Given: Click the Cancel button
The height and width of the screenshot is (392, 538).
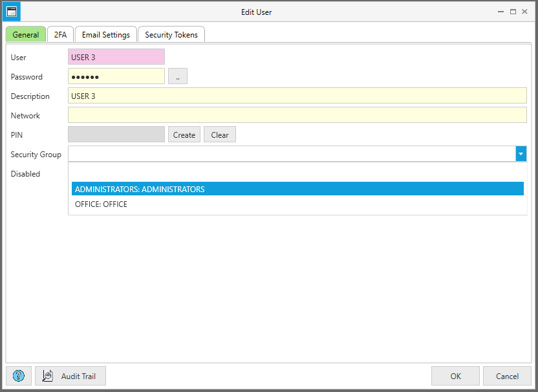Looking at the screenshot, I should (x=507, y=376).
